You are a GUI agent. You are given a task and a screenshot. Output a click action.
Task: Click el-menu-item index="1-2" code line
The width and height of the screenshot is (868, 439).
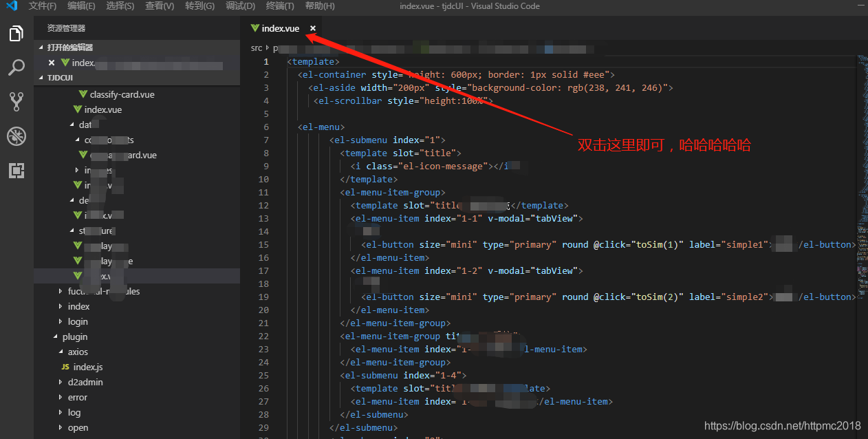467,270
